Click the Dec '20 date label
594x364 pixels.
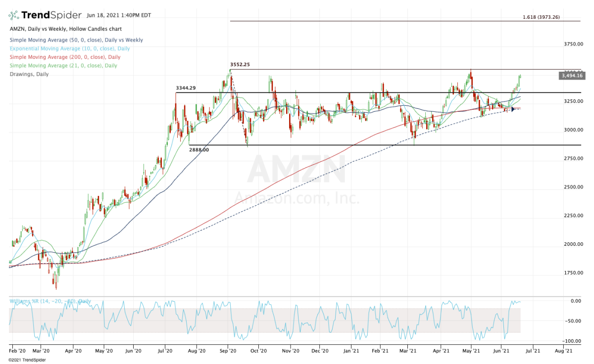320,351
